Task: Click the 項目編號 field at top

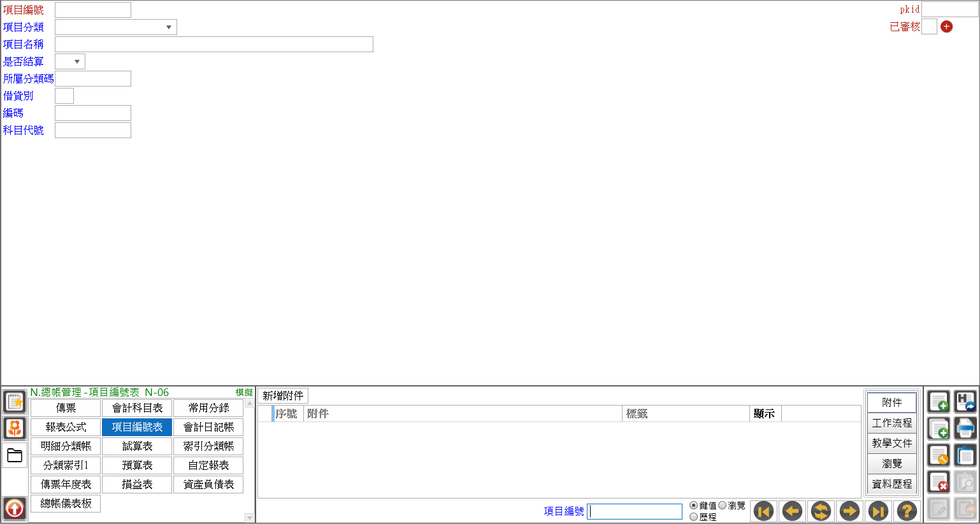Action: pos(93,10)
